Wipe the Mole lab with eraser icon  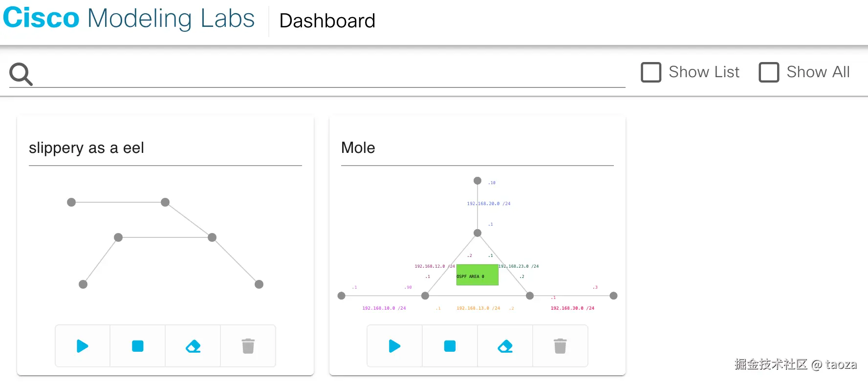(x=505, y=346)
